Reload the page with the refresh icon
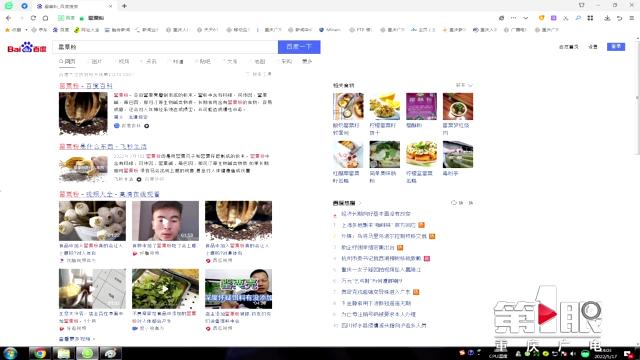Screen dimensions: 640x360 point(33,18)
